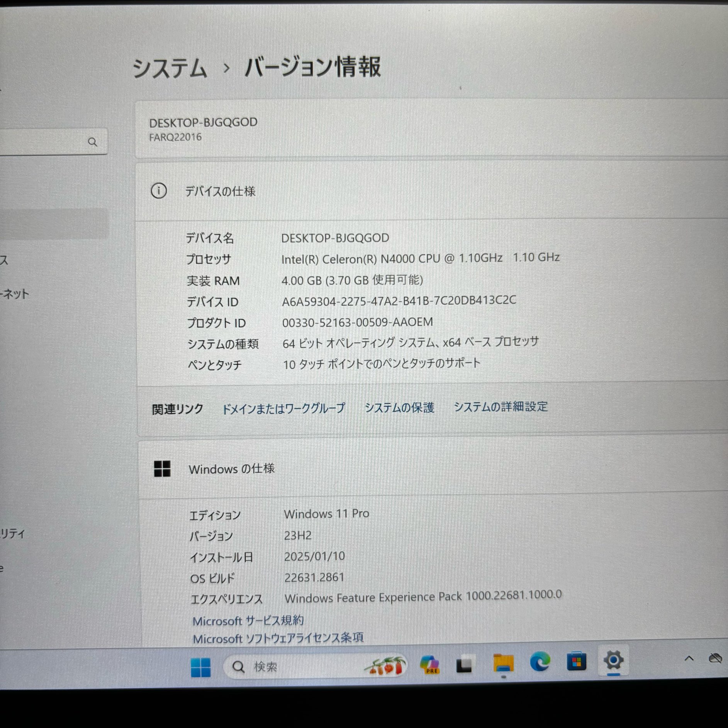Click the cloud sync tray icon
The image size is (728, 728).
coord(715,658)
